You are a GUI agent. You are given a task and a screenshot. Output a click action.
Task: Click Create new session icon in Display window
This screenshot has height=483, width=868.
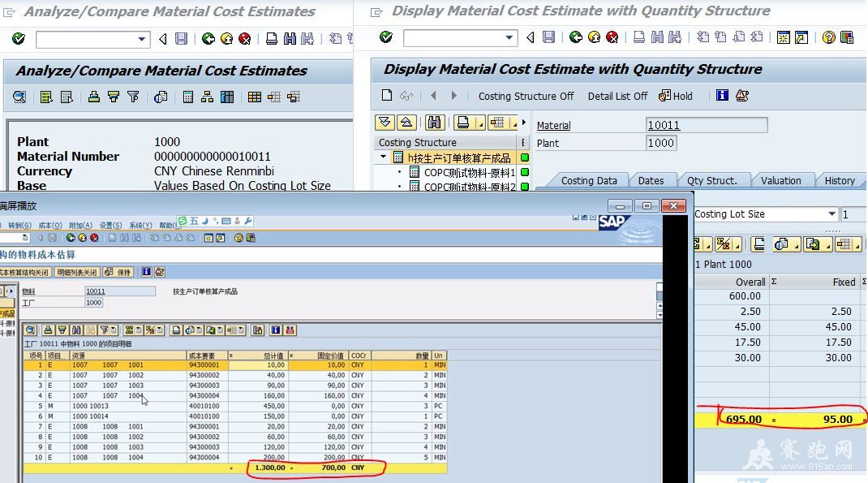pyautogui.click(x=783, y=37)
